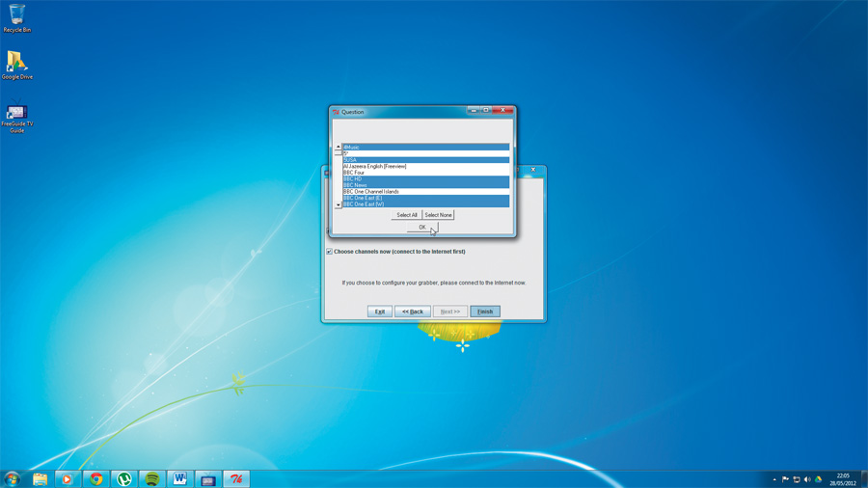Open Action Center flag icon

click(x=785, y=479)
